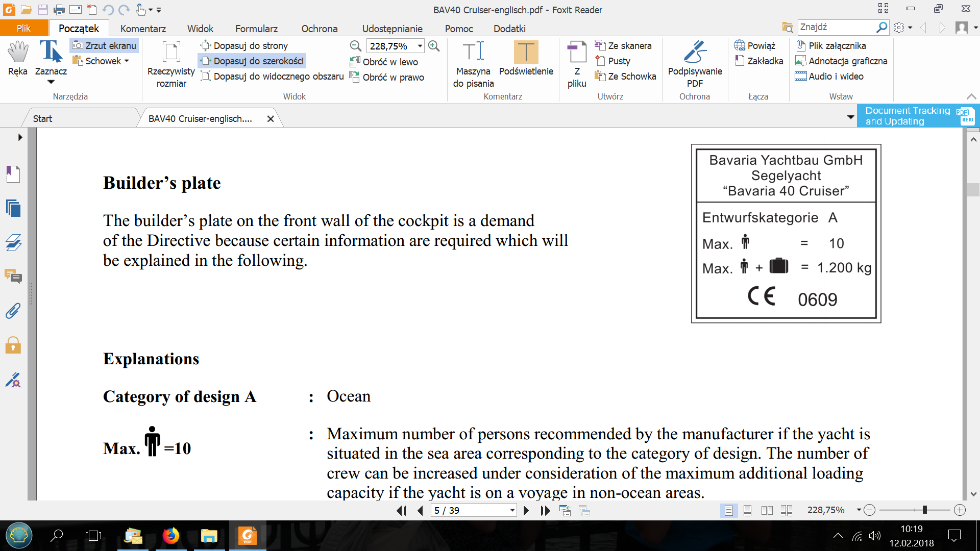Rotate view right with Obróć w prawo
980x551 pixels.
387,77
